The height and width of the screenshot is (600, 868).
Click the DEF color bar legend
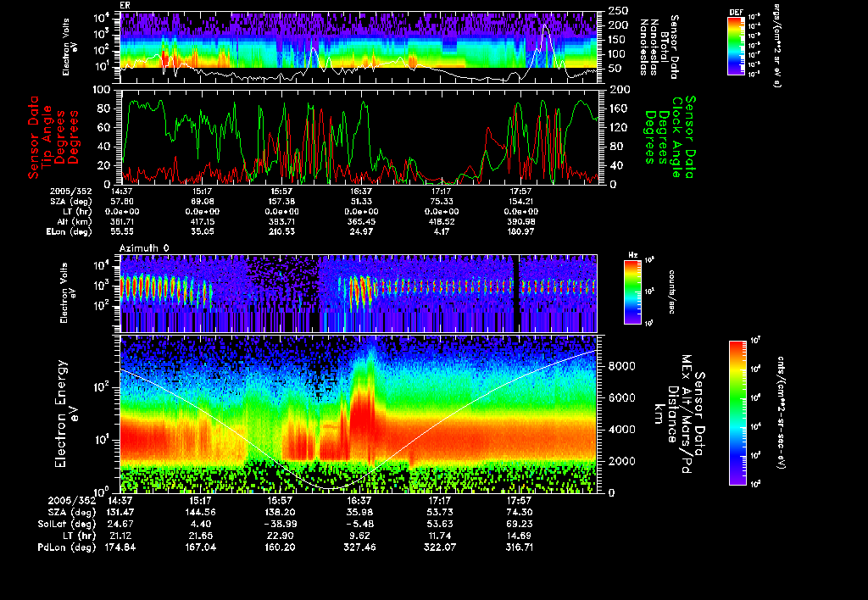(736, 46)
